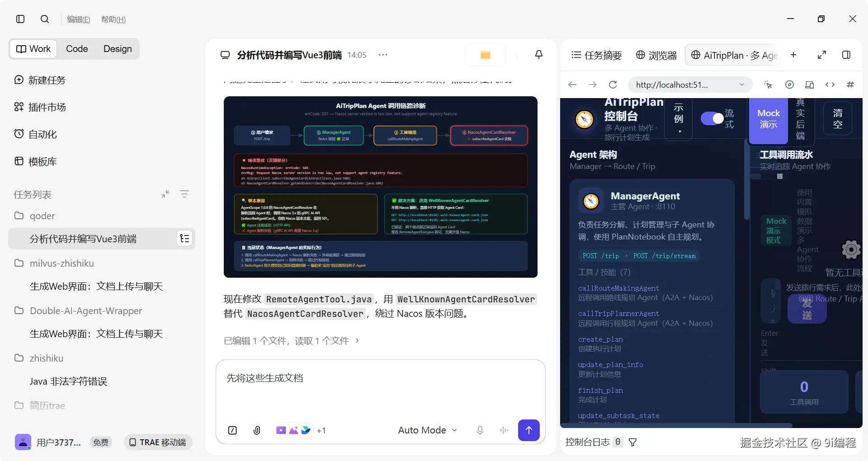
Task: Send the message with the purple arrow button
Action: click(529, 430)
